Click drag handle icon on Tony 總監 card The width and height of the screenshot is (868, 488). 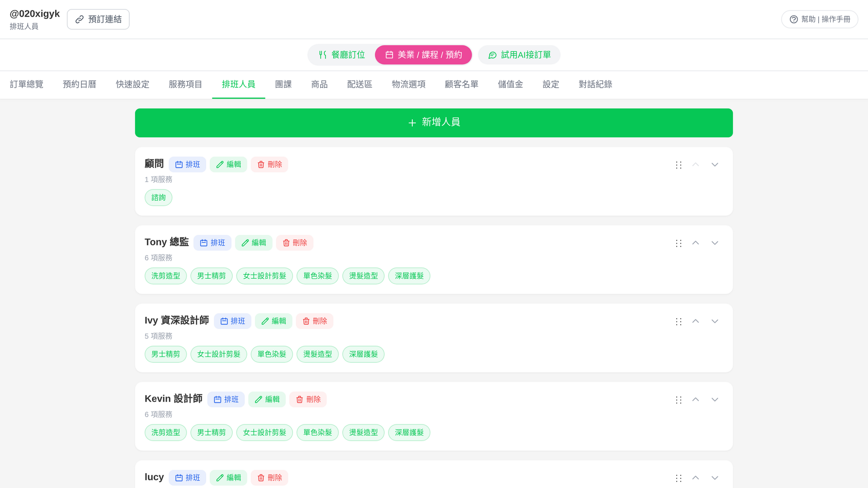678,243
